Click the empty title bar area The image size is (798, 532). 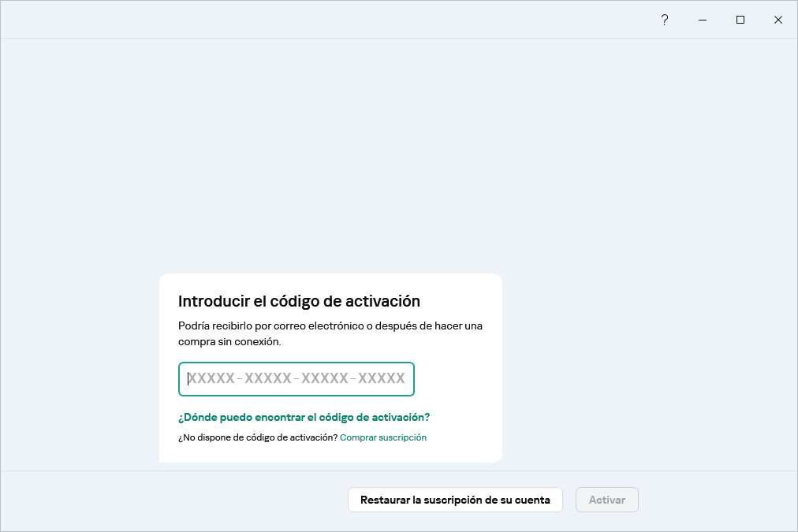coord(315,20)
